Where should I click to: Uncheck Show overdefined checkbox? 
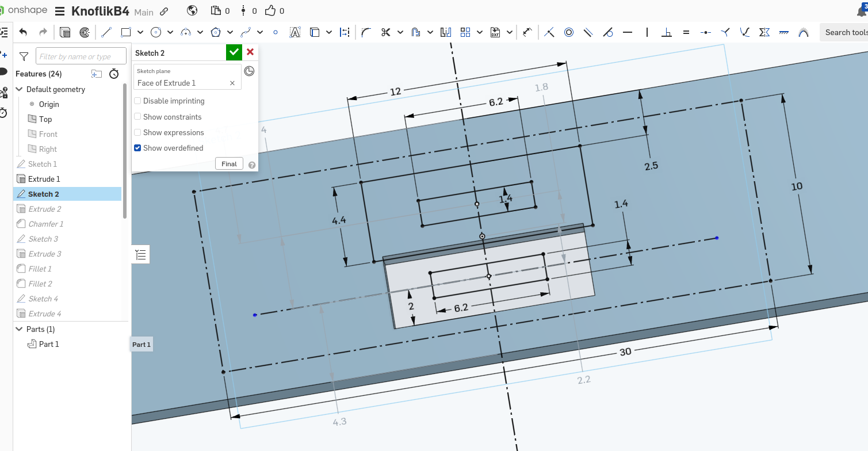[x=137, y=148]
